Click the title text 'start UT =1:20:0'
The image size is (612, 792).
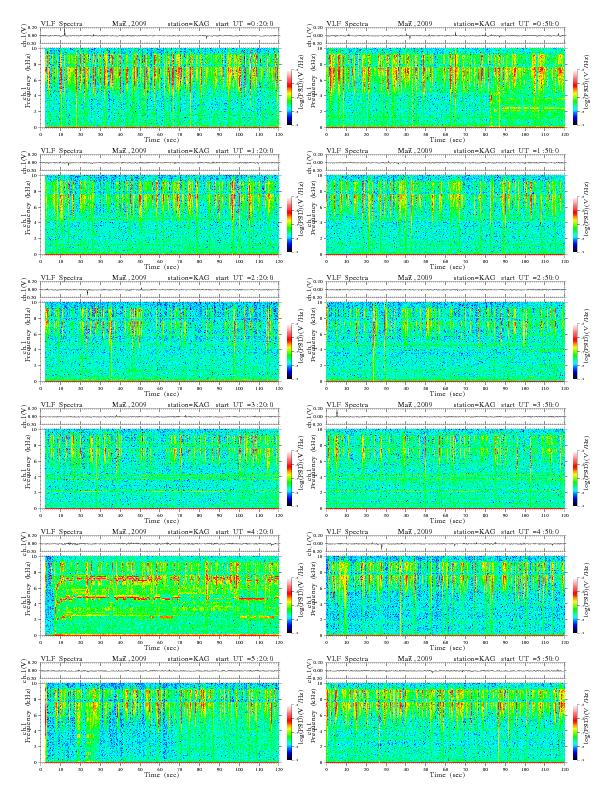coord(244,151)
